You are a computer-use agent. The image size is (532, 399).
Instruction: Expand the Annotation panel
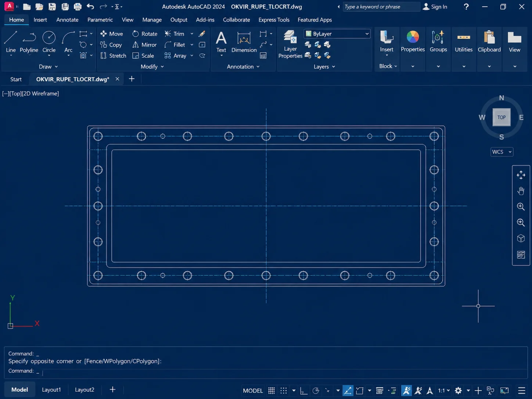point(243,66)
